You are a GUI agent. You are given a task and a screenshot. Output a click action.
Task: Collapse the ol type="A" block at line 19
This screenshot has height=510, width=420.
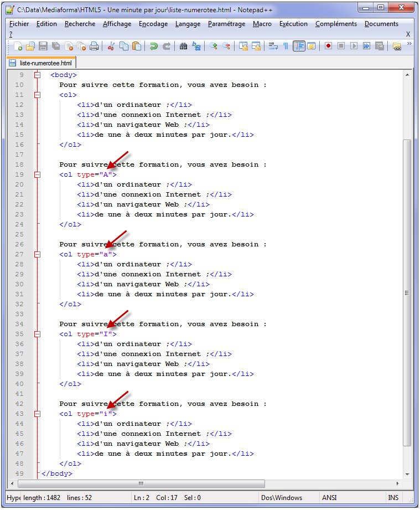pos(37,174)
